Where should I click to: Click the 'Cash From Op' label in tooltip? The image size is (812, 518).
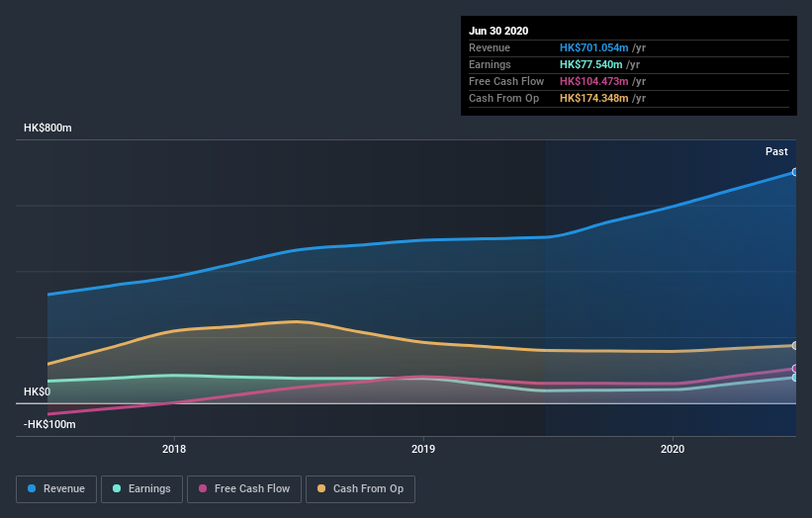coord(503,98)
